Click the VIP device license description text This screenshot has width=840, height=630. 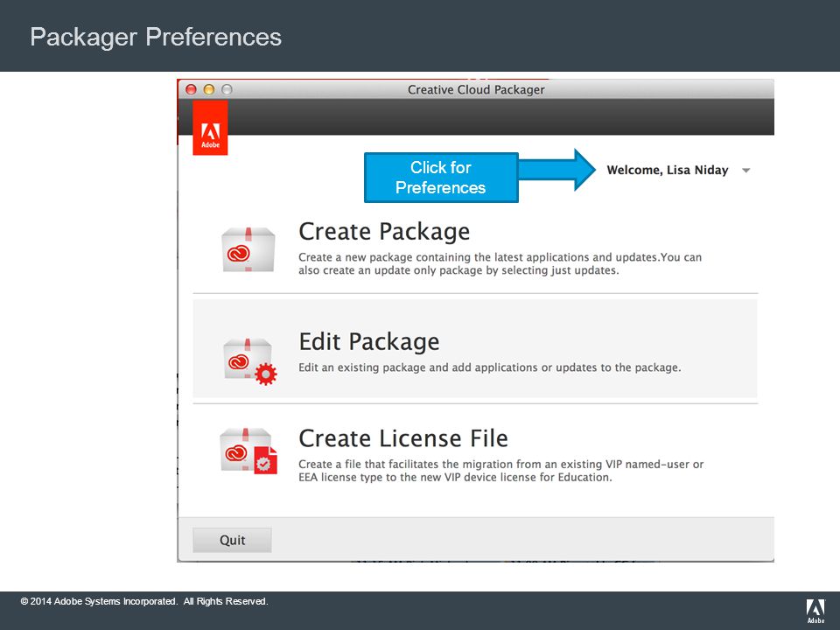500,471
